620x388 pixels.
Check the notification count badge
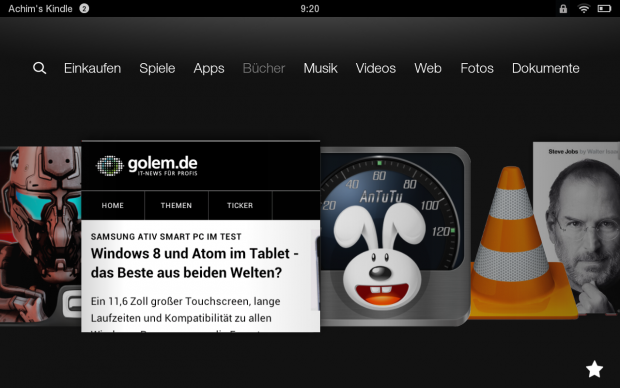coord(84,8)
